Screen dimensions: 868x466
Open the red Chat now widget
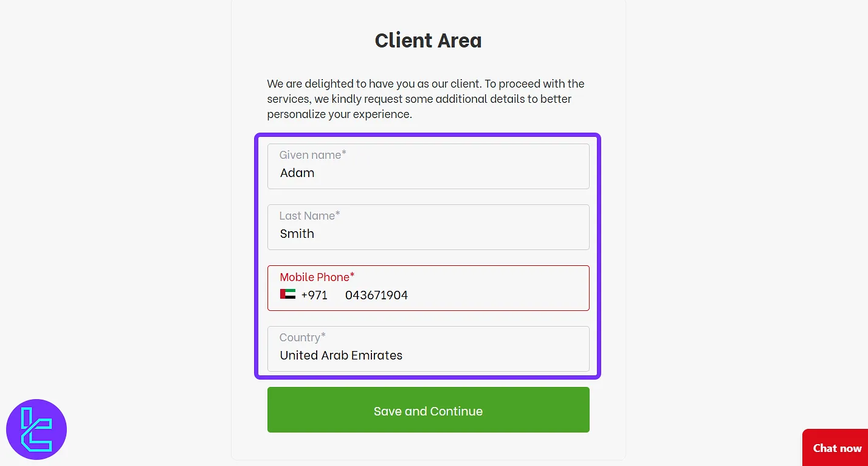pyautogui.click(x=836, y=448)
